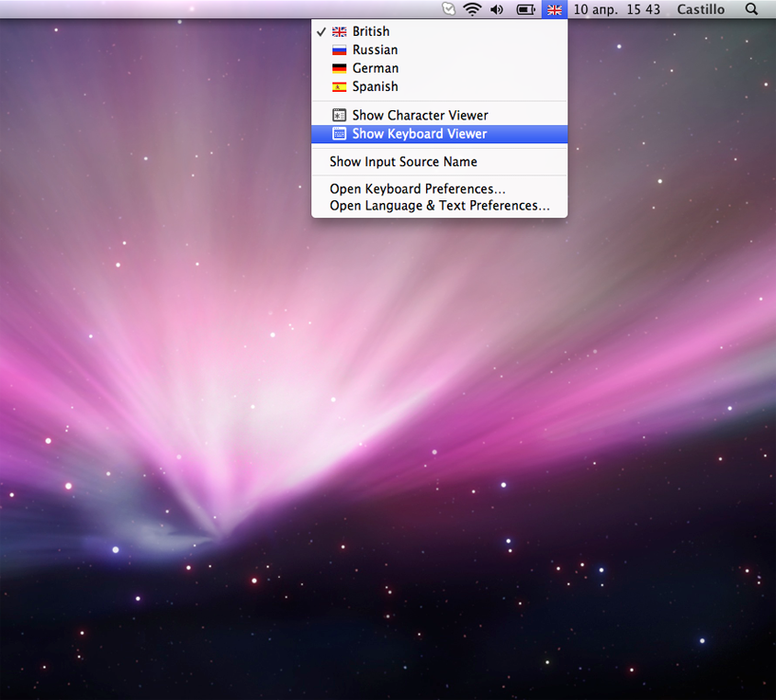Image resolution: width=776 pixels, height=700 pixels.
Task: Toggle Show Input Source Name
Action: click(403, 162)
